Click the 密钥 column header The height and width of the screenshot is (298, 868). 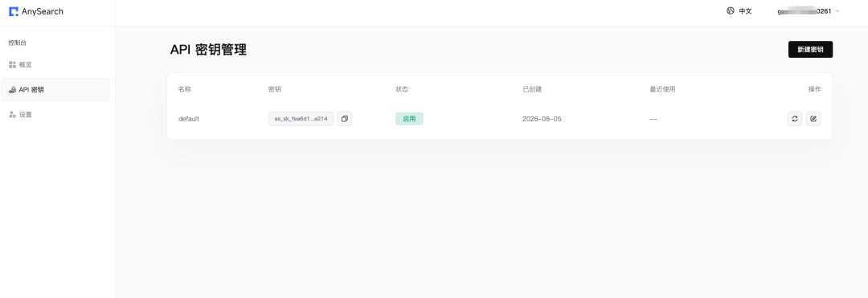coord(275,89)
